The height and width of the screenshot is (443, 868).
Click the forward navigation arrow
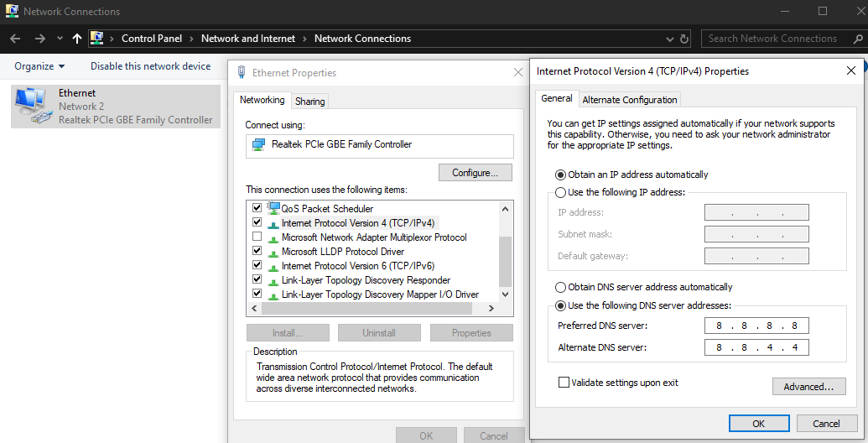(x=39, y=39)
